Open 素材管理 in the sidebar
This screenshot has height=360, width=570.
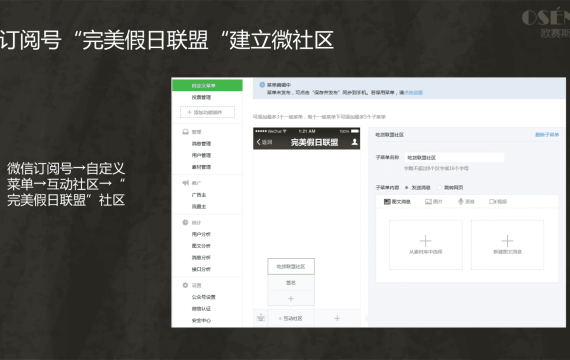(201, 167)
